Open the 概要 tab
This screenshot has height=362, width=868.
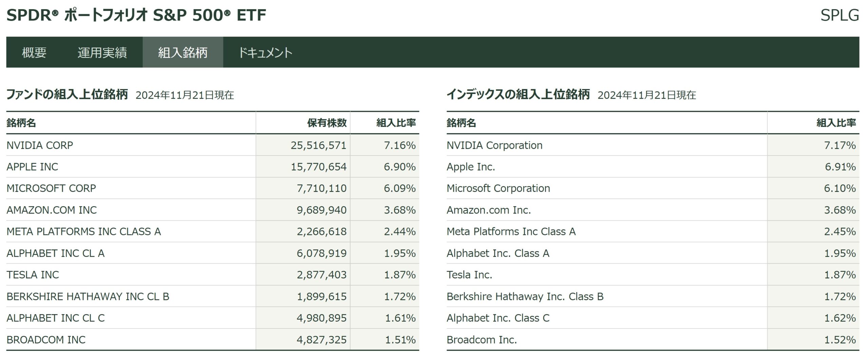pos(34,53)
